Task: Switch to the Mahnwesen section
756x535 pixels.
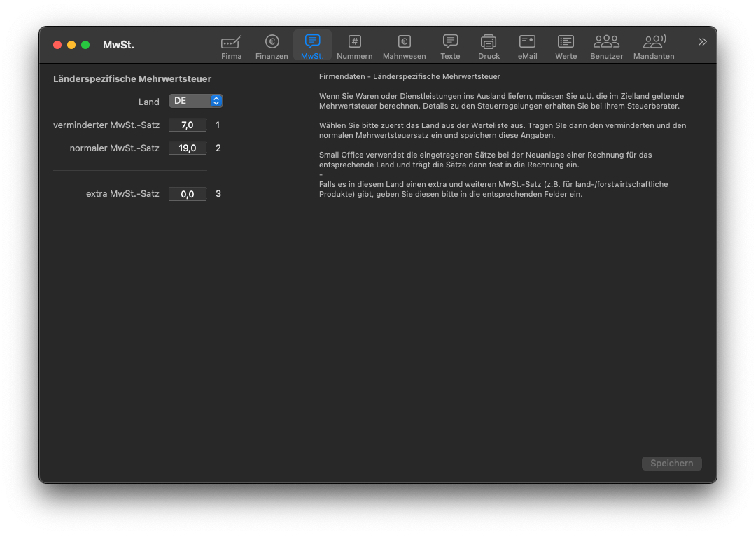Action: (404, 42)
